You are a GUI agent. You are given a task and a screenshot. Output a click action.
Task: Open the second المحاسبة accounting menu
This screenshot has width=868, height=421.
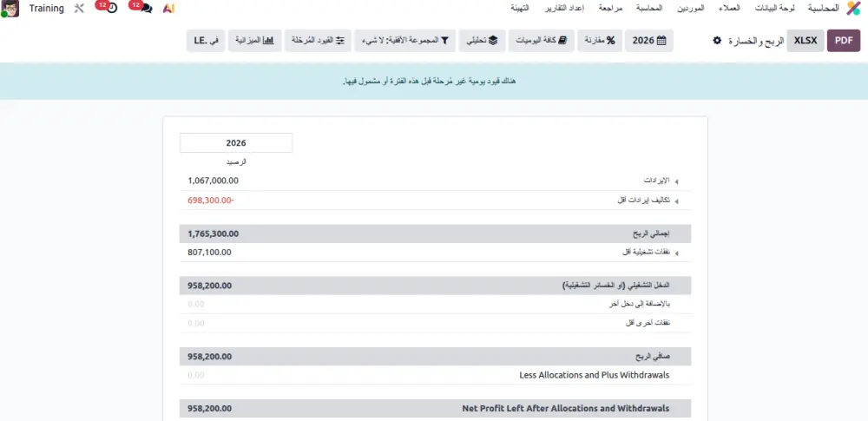(x=650, y=9)
